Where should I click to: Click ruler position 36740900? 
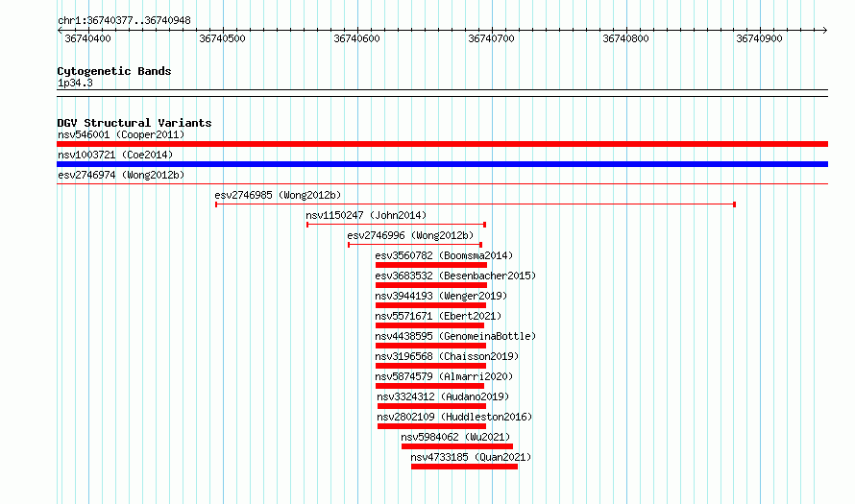(x=760, y=38)
